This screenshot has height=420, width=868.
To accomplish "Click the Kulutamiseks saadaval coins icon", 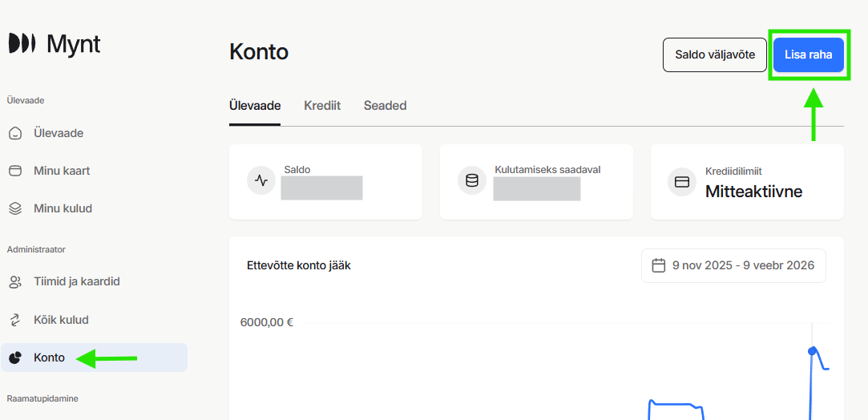I will [x=472, y=181].
